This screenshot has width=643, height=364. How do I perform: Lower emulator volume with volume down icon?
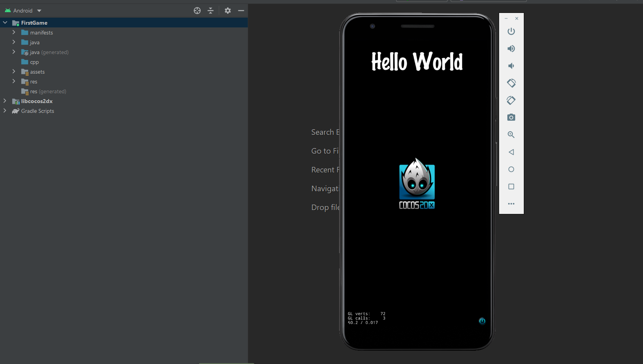pyautogui.click(x=511, y=66)
